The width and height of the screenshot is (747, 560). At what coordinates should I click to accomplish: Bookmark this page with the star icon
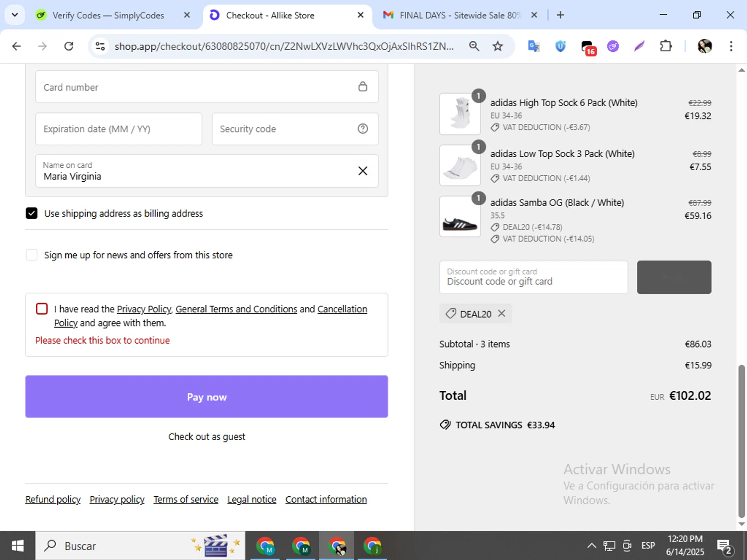tap(498, 46)
